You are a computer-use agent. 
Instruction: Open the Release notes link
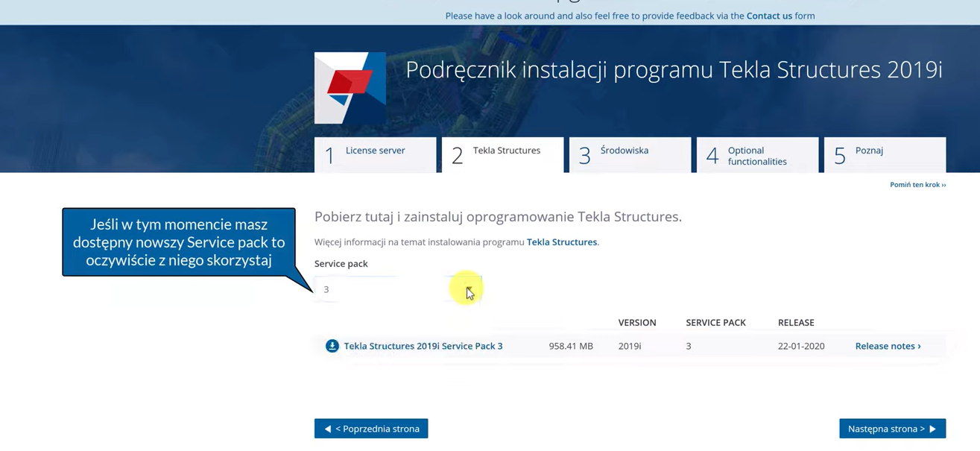pos(888,346)
